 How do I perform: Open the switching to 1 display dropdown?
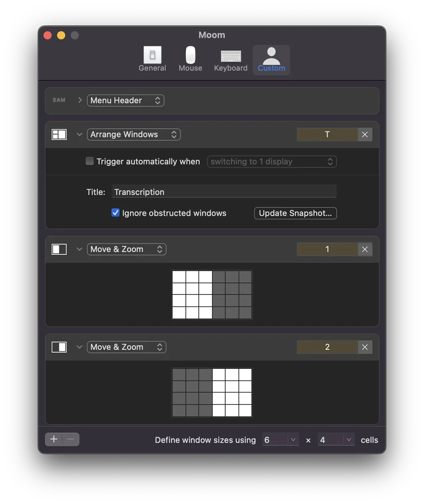[x=272, y=162]
